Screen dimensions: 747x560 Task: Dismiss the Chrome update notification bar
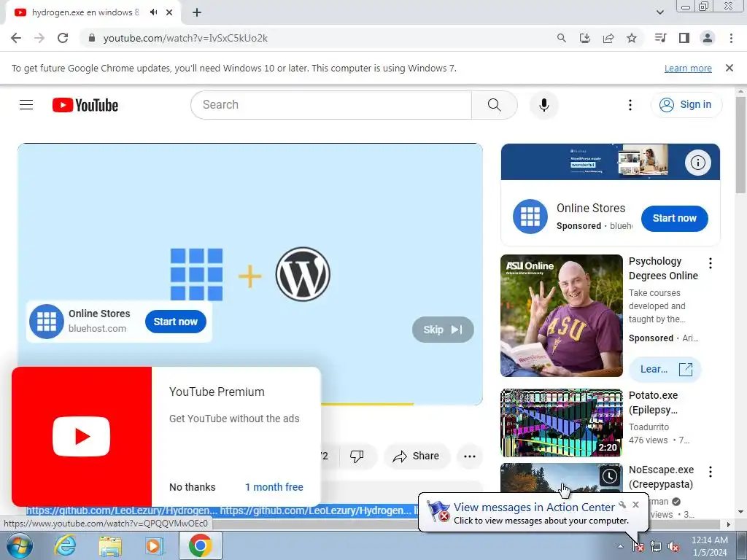click(x=729, y=68)
